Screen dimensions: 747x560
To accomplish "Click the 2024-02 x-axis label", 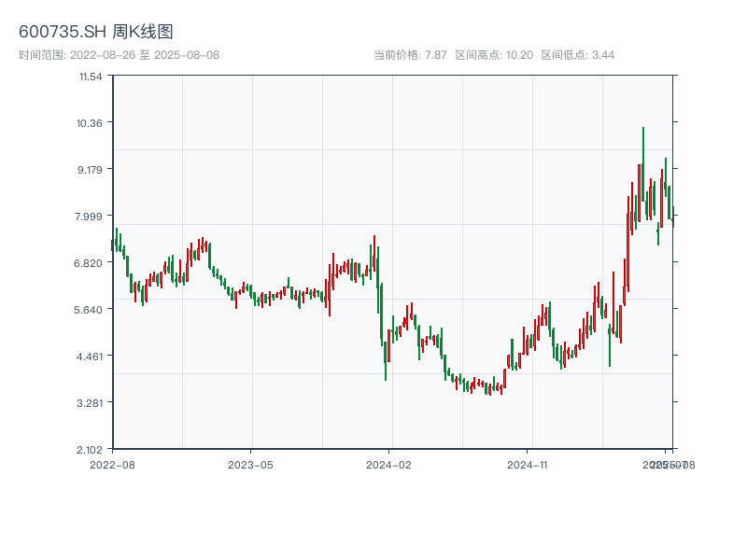I will click(388, 465).
